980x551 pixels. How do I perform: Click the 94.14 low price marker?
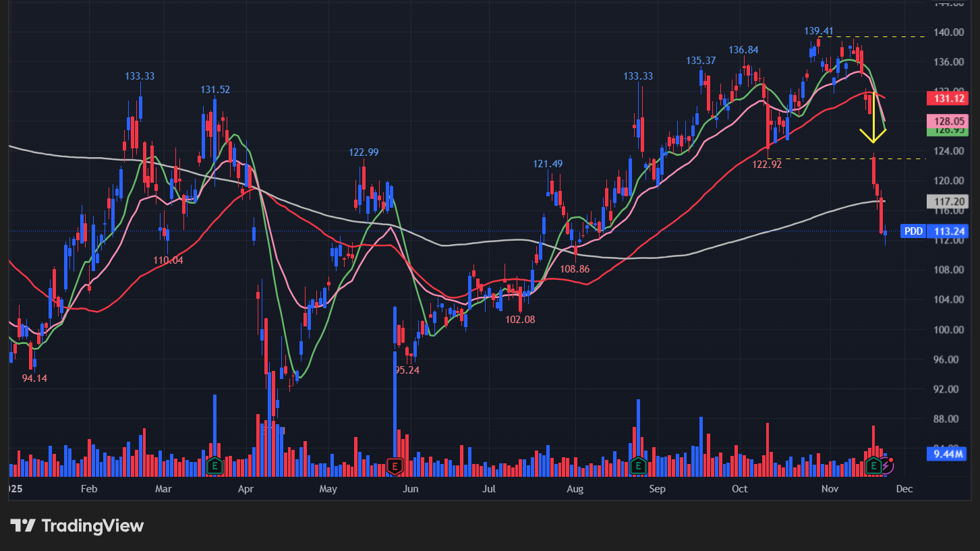34,378
